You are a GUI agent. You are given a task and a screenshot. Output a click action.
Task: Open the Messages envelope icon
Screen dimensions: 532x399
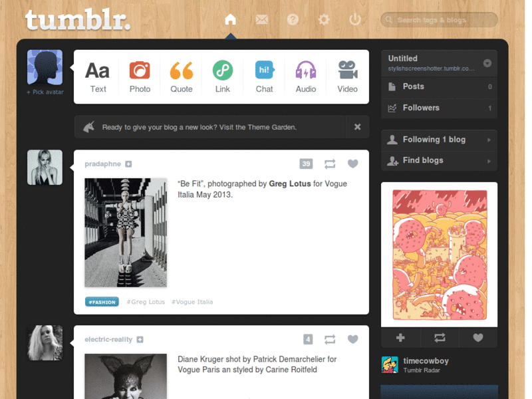pos(261,20)
